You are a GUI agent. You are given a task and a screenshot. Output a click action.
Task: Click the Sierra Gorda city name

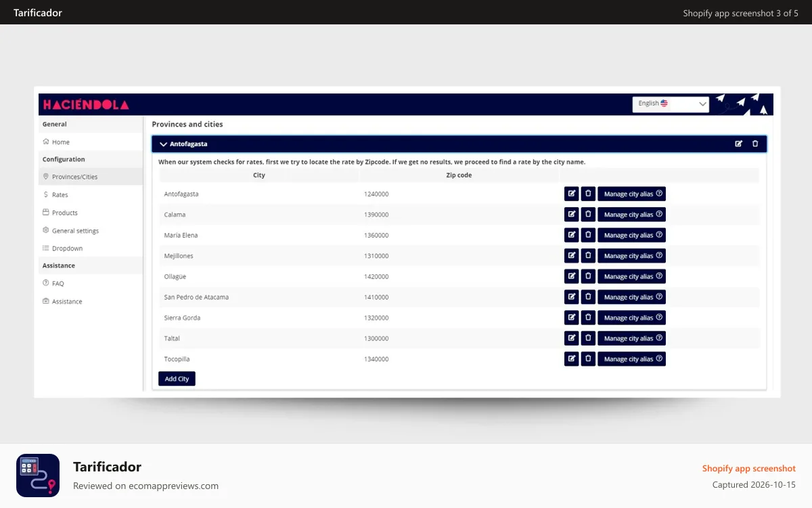click(x=182, y=318)
